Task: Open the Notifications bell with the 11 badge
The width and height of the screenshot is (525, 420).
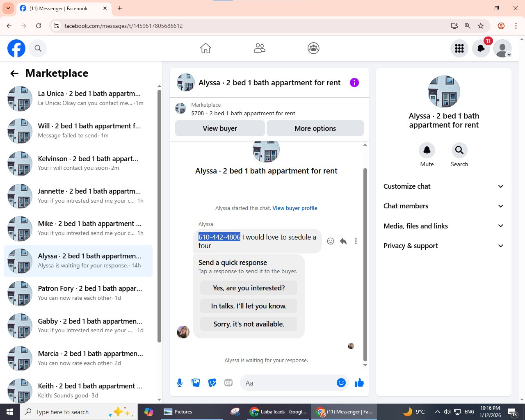Action: tap(481, 48)
